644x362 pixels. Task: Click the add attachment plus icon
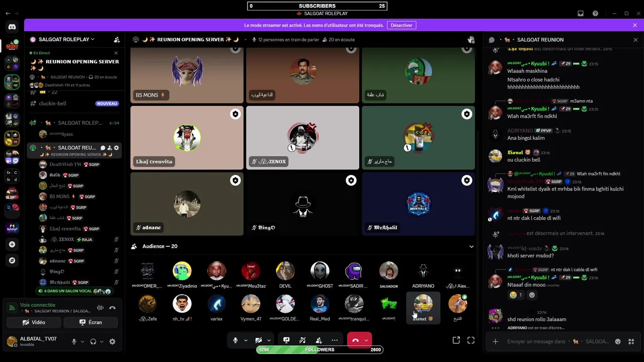[496, 341]
